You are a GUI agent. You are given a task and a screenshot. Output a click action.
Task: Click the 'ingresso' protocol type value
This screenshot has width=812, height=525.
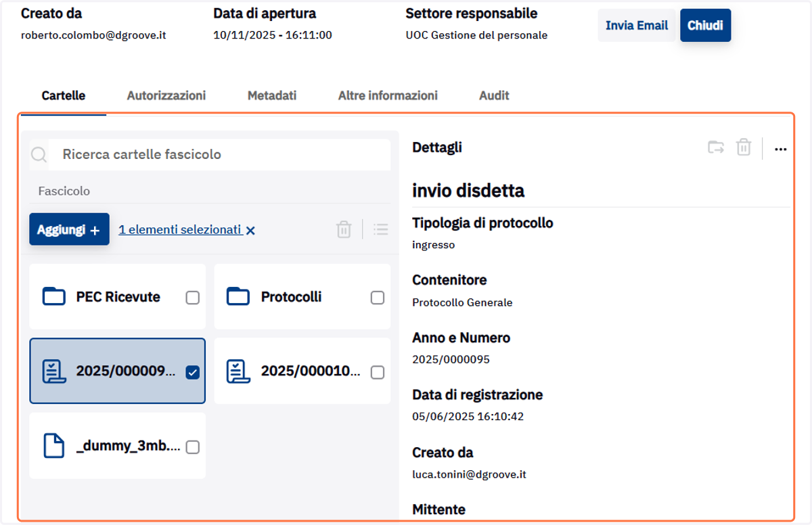(434, 245)
